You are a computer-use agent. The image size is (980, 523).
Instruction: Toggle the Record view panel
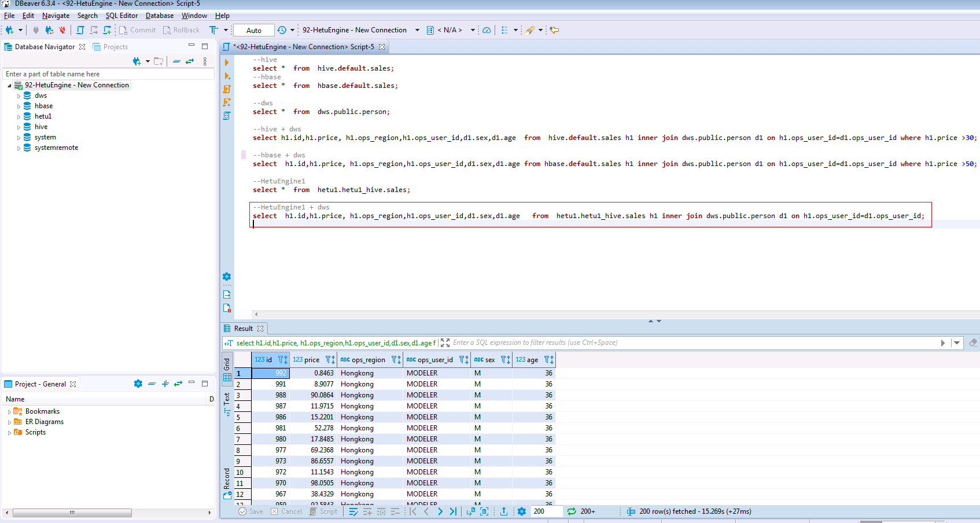point(227,483)
